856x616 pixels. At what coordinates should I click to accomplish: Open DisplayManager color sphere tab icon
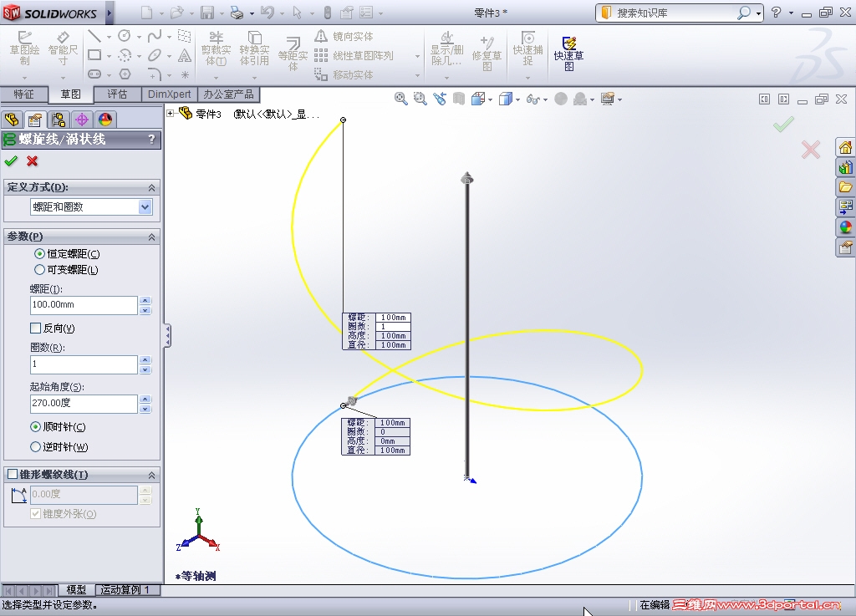pyautogui.click(x=104, y=120)
